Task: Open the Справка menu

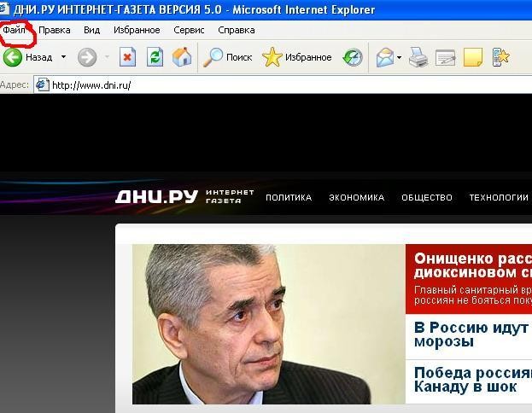Action: 237,30
